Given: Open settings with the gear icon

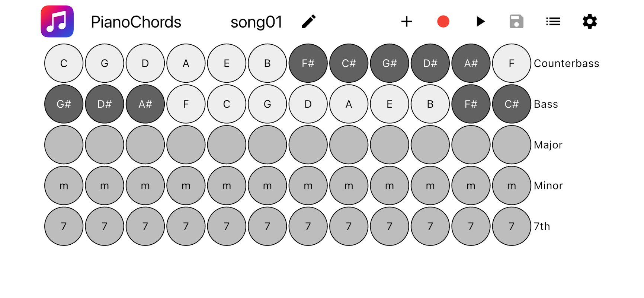Looking at the screenshot, I should coord(590,22).
